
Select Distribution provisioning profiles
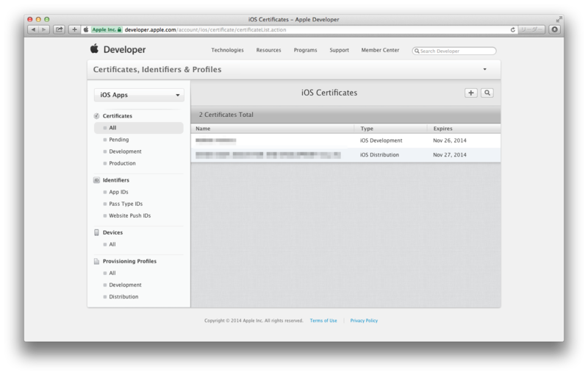click(123, 296)
